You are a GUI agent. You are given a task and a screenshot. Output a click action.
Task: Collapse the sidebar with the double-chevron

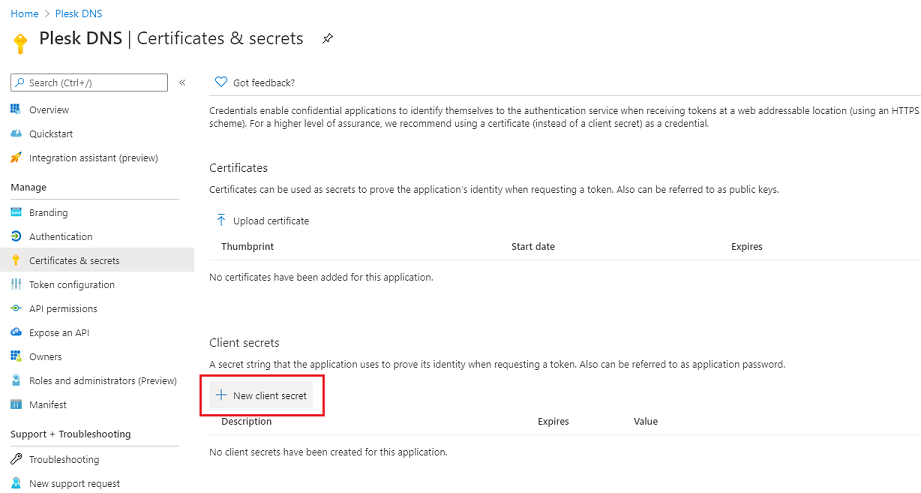182,82
